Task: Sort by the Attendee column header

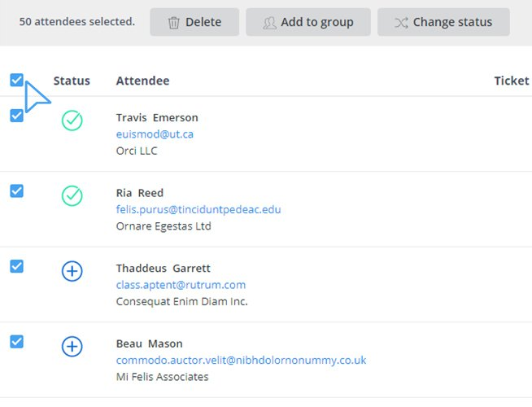Action: click(x=142, y=81)
